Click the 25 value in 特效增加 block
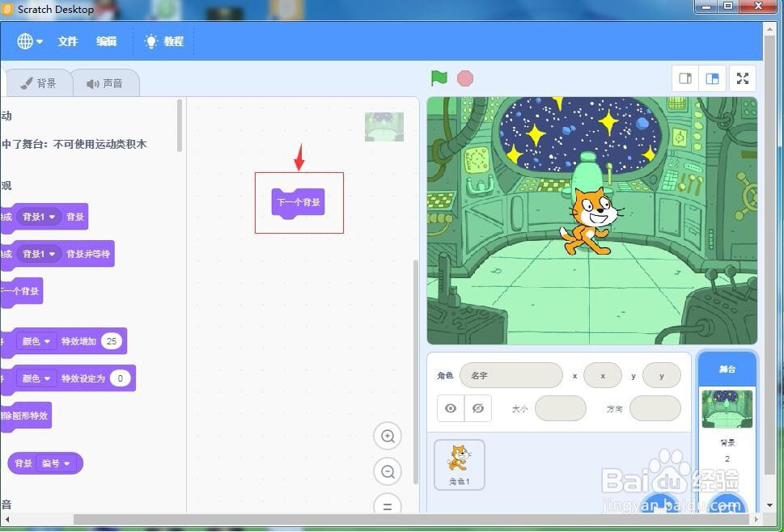Viewport: 784px width, 532px height. click(x=112, y=341)
